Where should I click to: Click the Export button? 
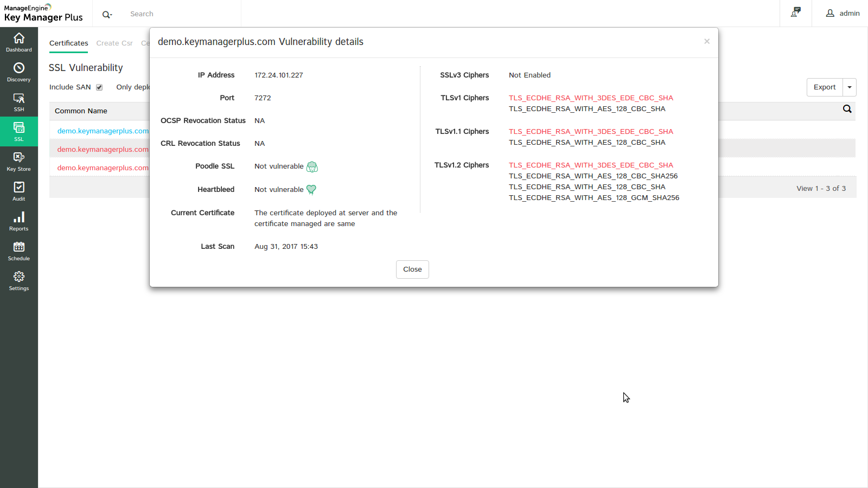[824, 87]
